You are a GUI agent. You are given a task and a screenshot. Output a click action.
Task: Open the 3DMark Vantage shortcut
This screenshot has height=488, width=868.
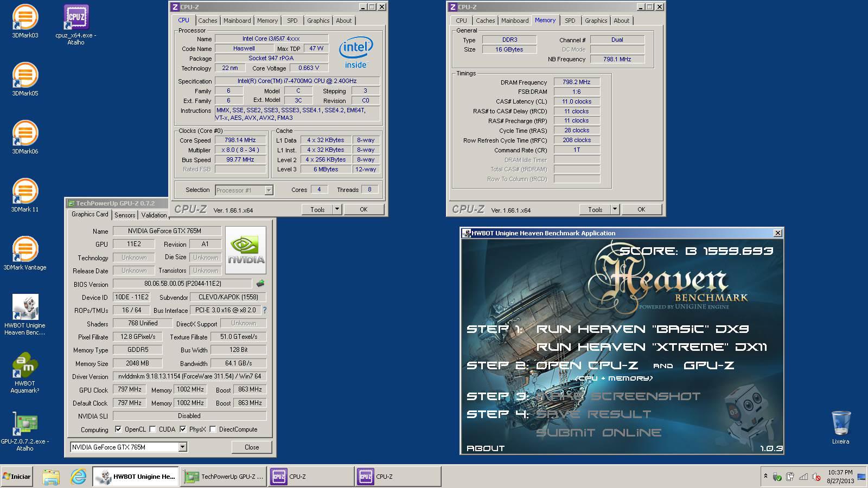pyautogui.click(x=25, y=253)
